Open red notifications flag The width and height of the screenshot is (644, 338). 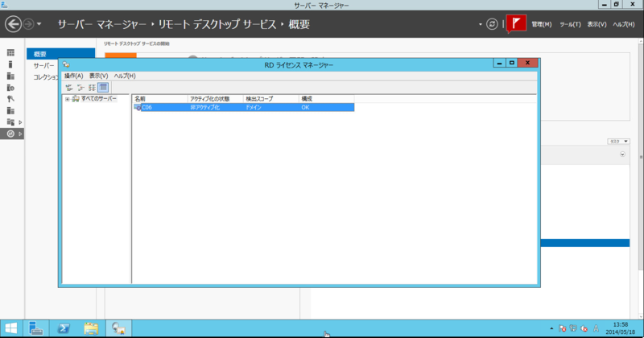[x=516, y=24]
